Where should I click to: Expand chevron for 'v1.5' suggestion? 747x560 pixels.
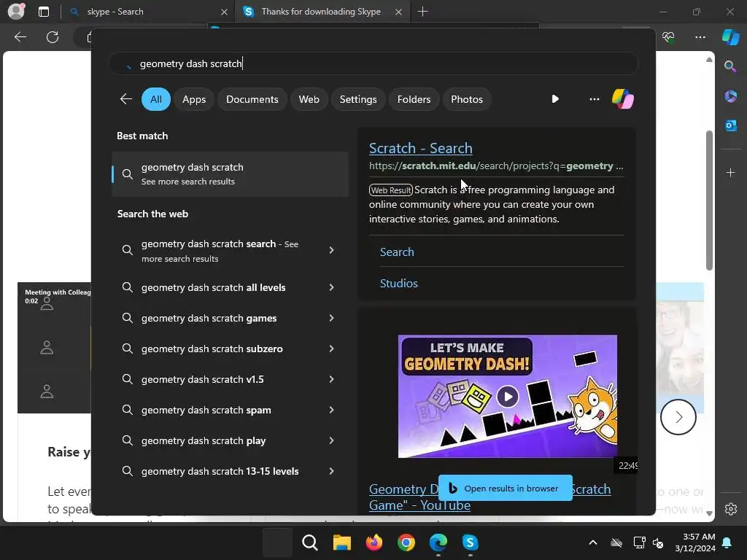pyautogui.click(x=332, y=379)
